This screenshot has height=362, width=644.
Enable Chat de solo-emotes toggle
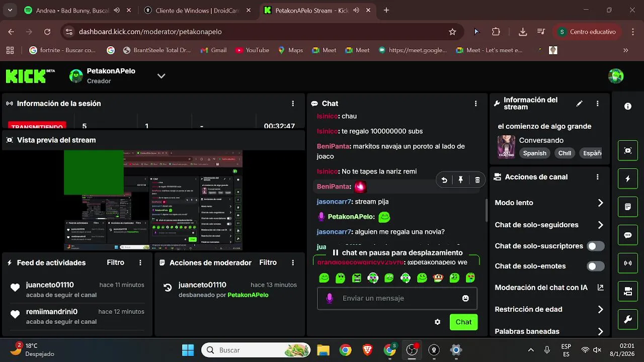pos(596,266)
